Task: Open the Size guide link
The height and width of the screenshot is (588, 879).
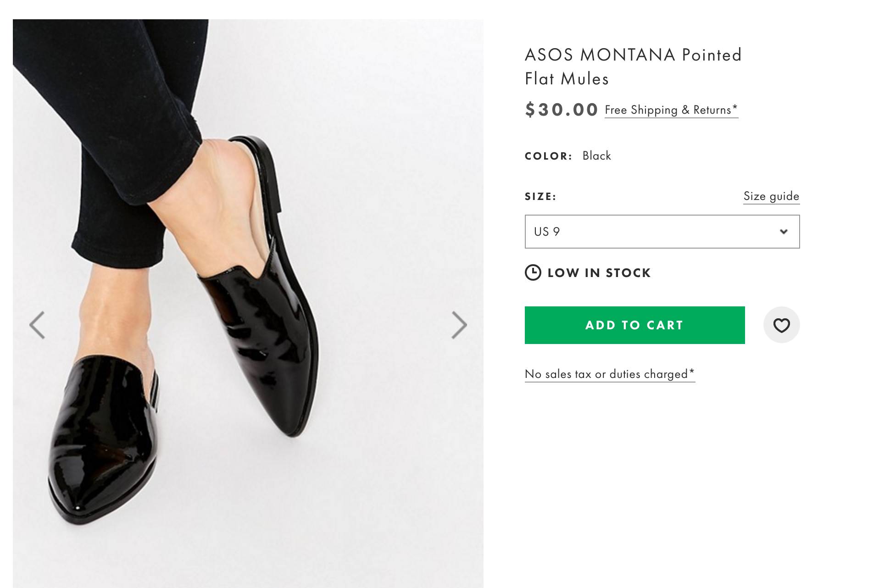Action: pyautogui.click(x=771, y=196)
